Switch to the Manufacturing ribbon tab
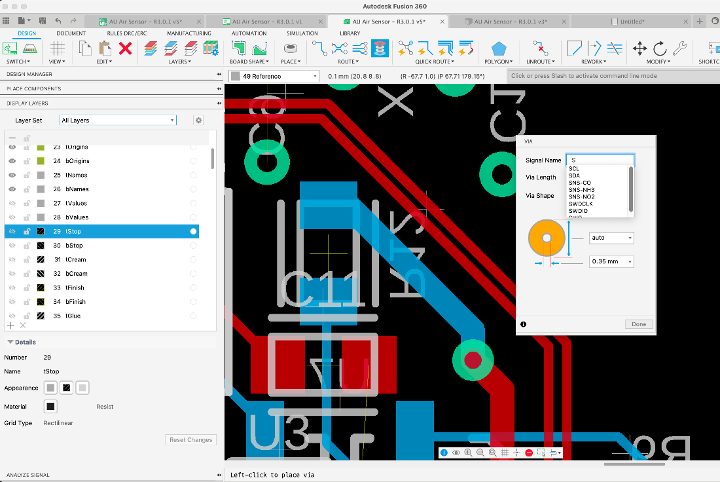The width and height of the screenshot is (720, 482). pos(188,33)
